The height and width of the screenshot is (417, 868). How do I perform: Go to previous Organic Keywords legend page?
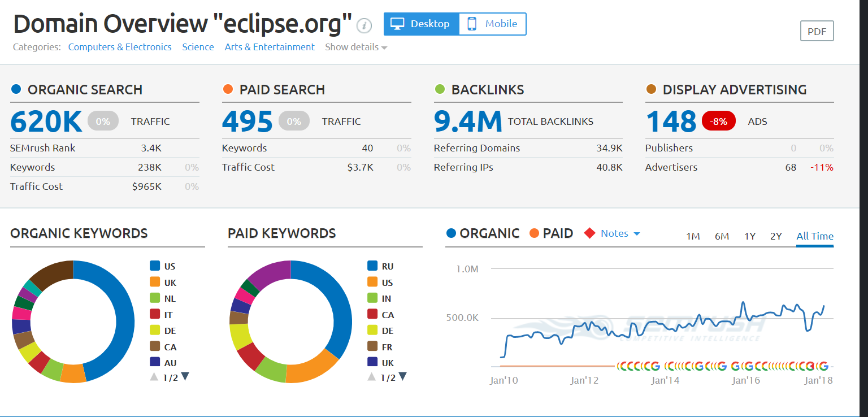click(154, 377)
